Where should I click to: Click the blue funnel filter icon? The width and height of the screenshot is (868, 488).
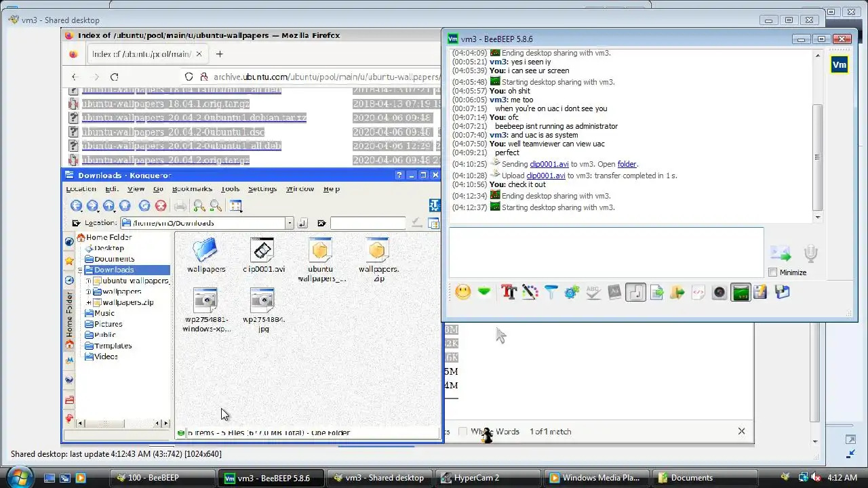tap(551, 292)
